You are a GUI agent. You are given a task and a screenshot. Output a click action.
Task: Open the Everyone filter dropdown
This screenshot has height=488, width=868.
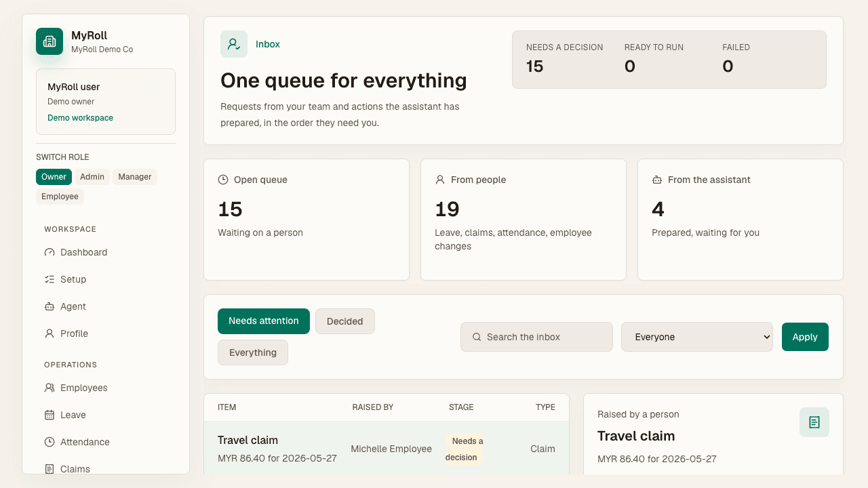point(697,337)
